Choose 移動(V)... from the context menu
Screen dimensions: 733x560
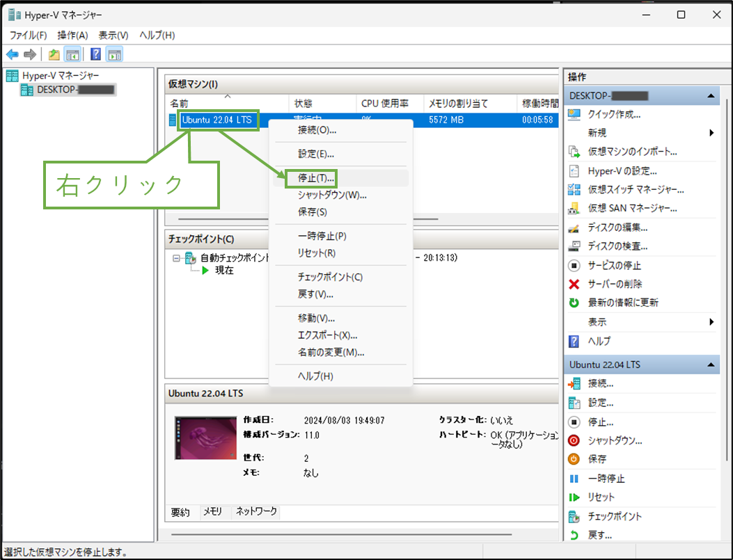click(341, 319)
